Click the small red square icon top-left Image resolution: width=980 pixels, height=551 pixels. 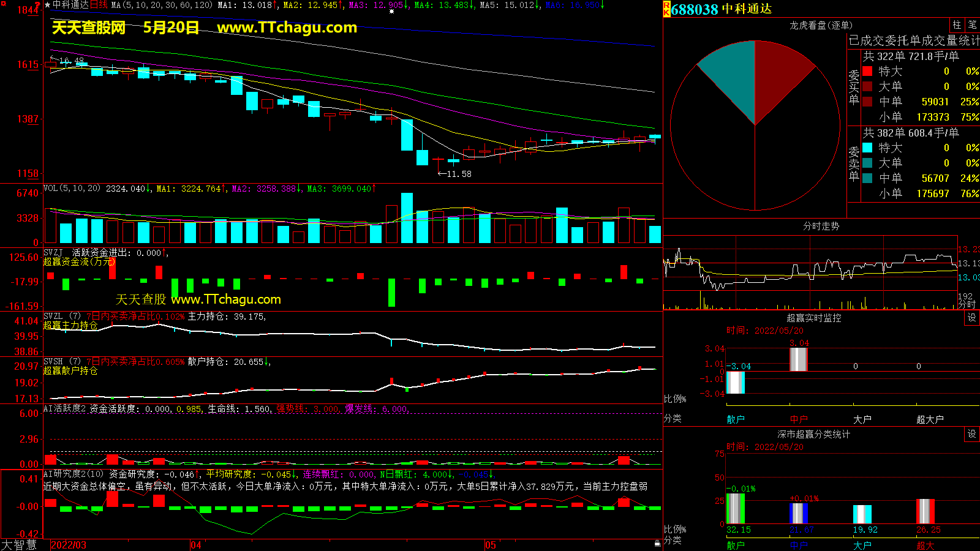tap(3, 4)
